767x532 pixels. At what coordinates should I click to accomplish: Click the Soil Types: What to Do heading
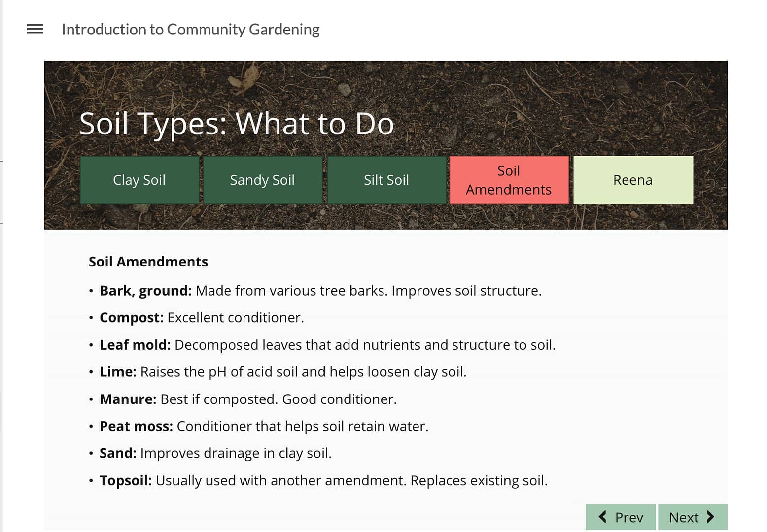pyautogui.click(x=237, y=123)
